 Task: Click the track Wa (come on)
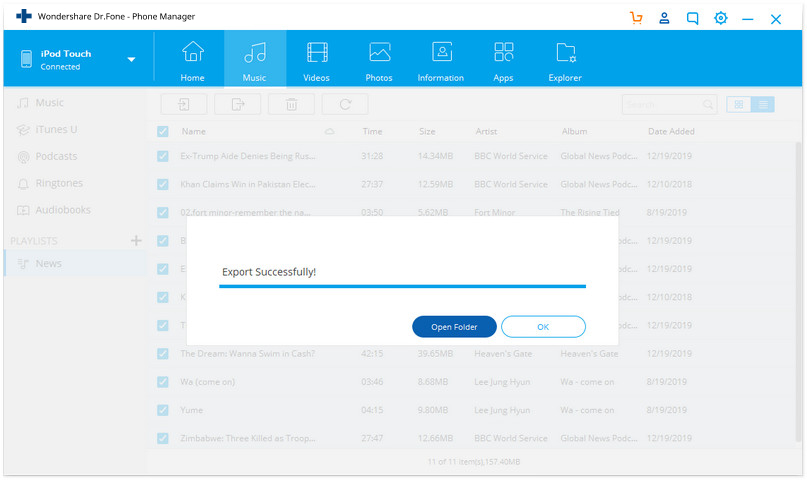click(207, 382)
